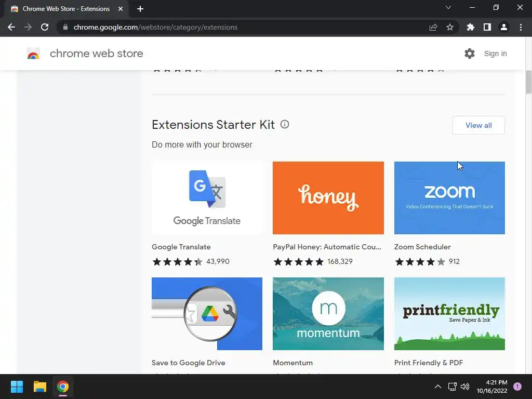Click the page vertical scrollbar thumb
This screenshot has height=399, width=532.
point(528,82)
